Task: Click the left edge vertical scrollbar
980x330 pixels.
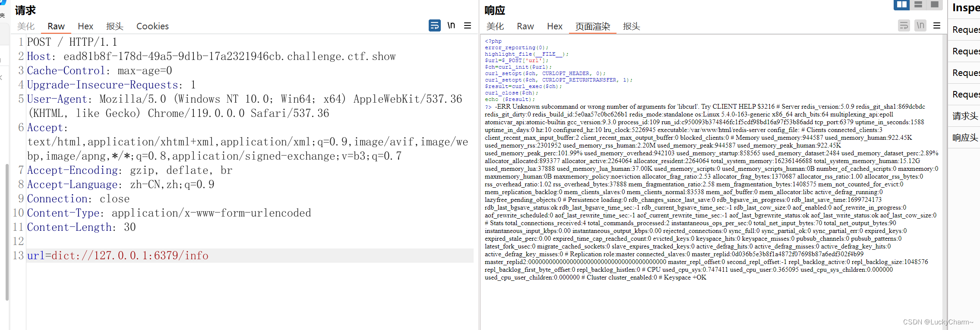Action: point(7,232)
